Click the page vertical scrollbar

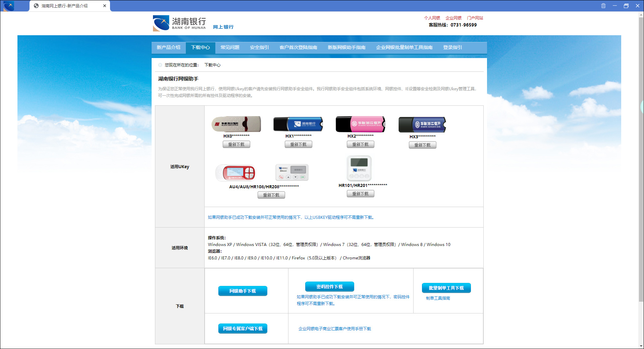(x=641, y=159)
